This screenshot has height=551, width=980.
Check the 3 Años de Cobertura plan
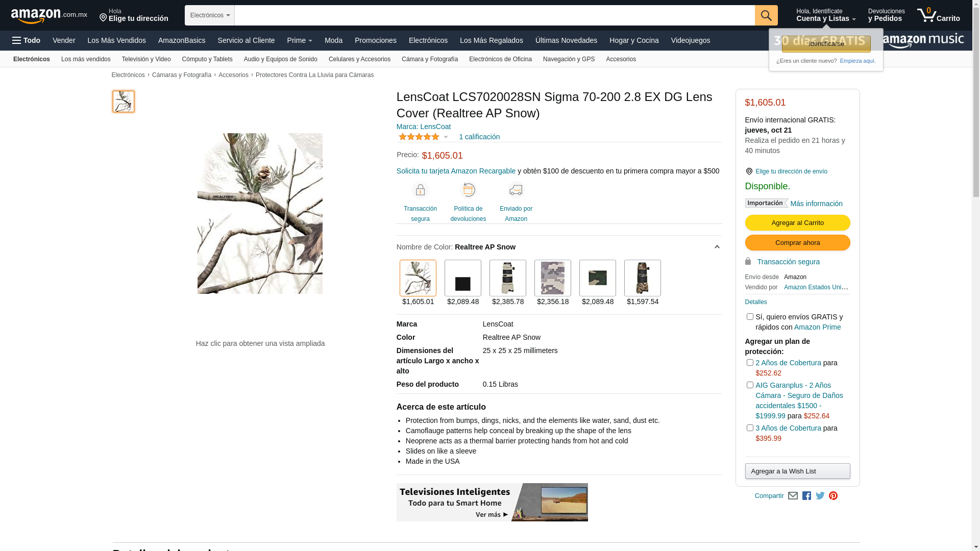coord(750,428)
